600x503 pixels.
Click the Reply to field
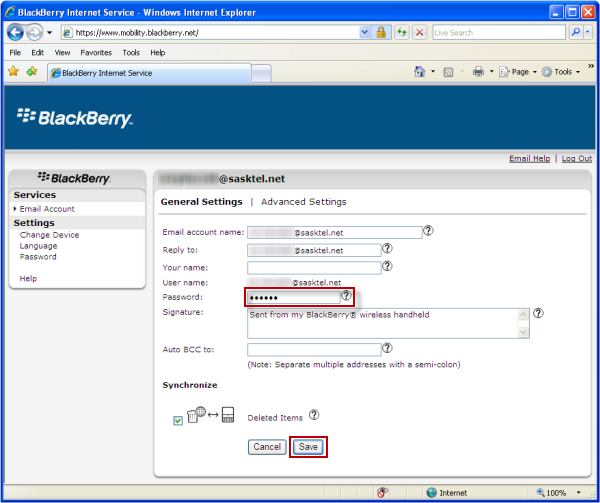click(x=314, y=250)
